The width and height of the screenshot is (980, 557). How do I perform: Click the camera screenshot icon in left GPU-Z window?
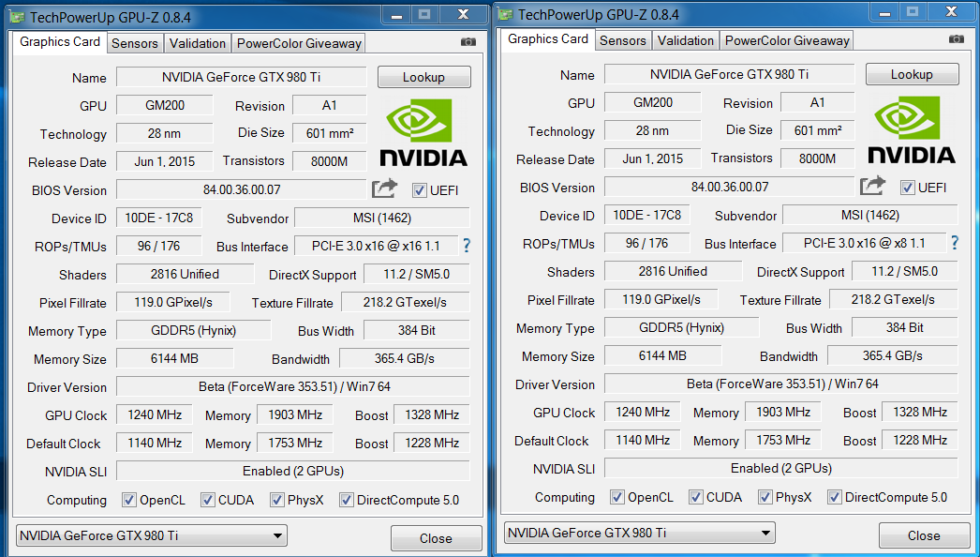coord(468,42)
